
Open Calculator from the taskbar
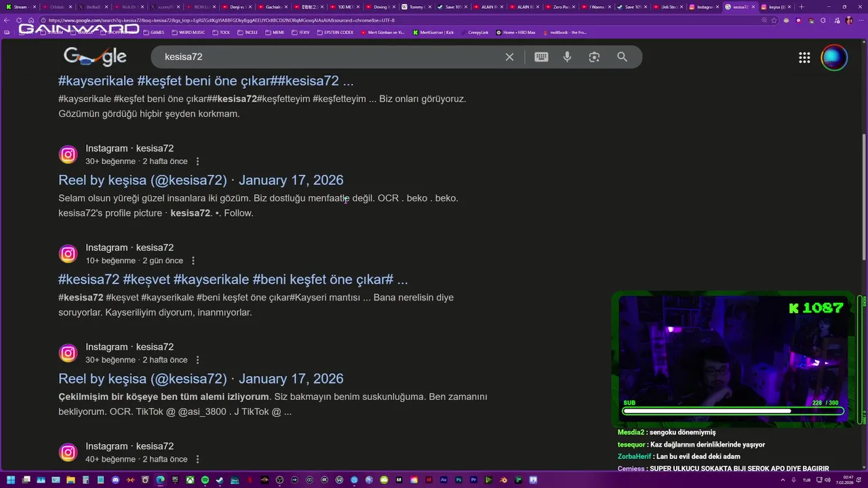(85, 480)
